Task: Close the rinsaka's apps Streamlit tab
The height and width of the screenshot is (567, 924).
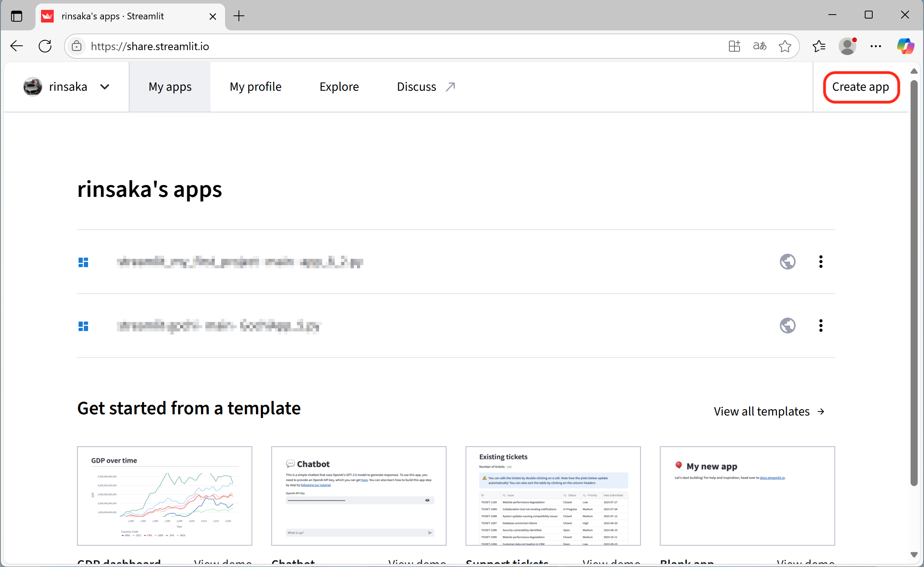Action: pos(213,16)
